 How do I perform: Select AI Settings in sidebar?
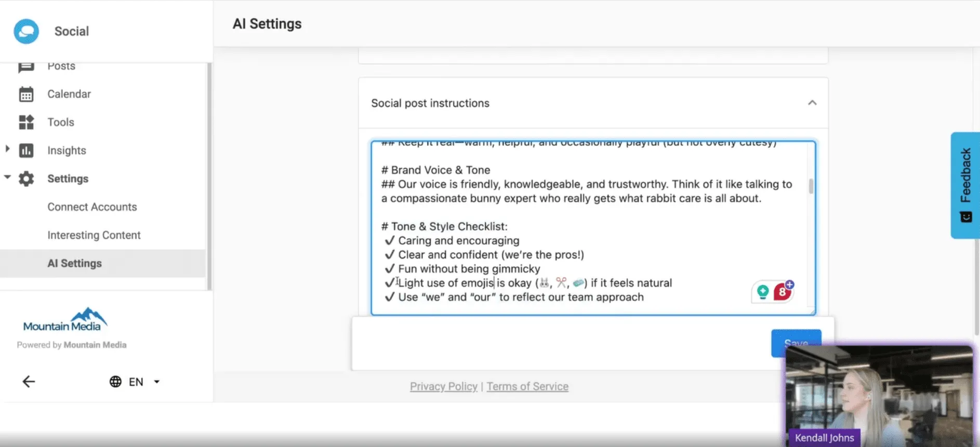(74, 263)
